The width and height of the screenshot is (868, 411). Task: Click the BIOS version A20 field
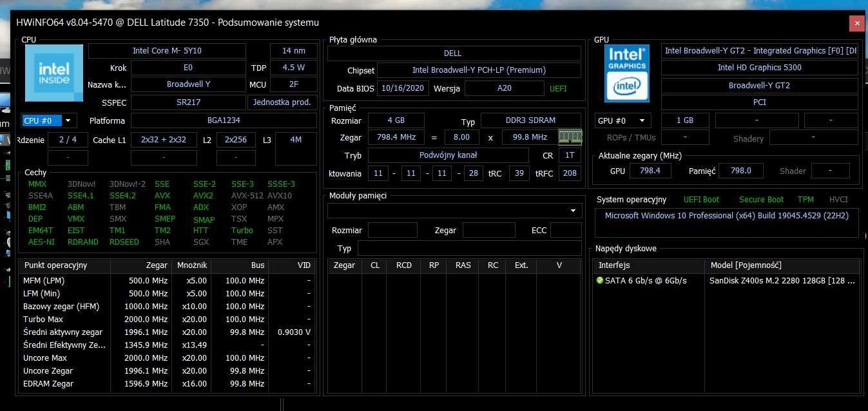tap(504, 88)
